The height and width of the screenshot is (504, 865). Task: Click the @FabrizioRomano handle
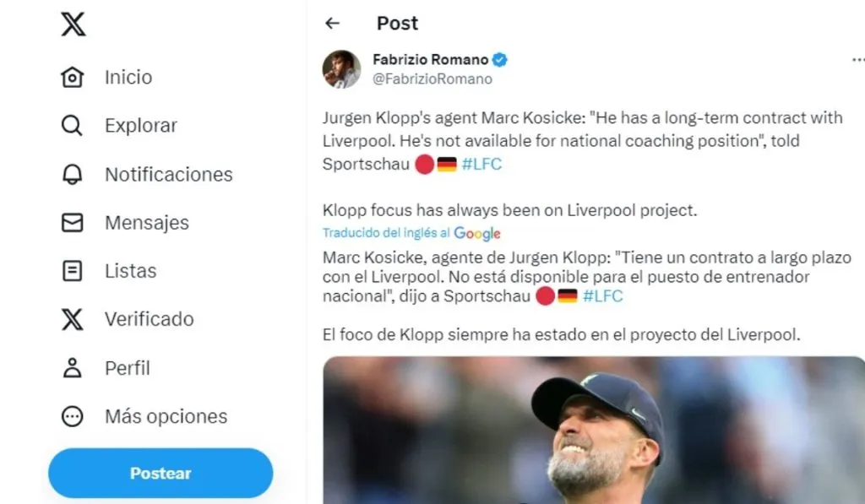tap(432, 79)
